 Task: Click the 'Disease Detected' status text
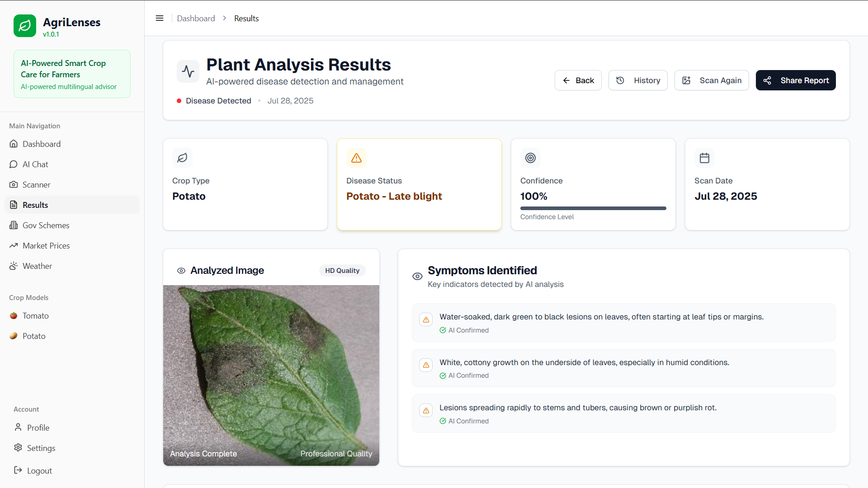coord(218,101)
